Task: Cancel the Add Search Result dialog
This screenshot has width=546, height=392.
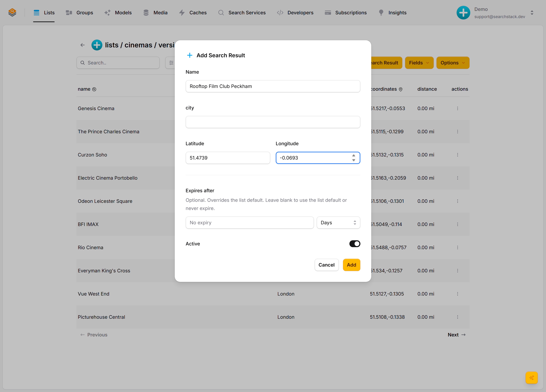Action: (326, 265)
